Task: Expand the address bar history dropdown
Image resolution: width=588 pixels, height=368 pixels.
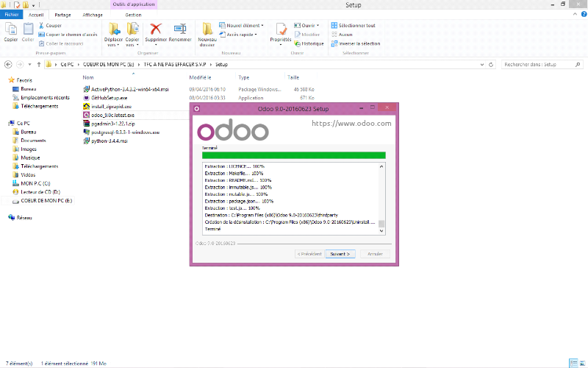Action: coord(482,65)
